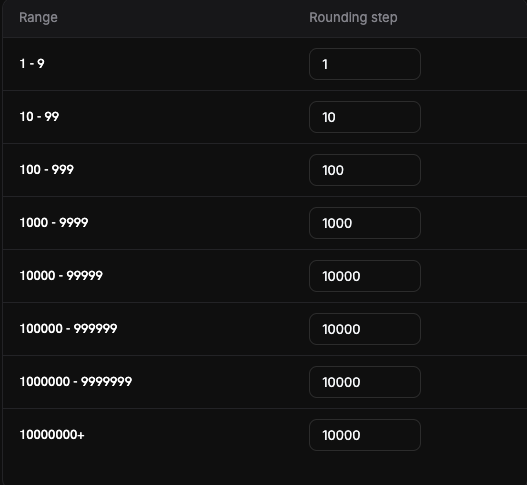
Task: Edit rounding step for range 100000 - 999999
Action: (365, 329)
